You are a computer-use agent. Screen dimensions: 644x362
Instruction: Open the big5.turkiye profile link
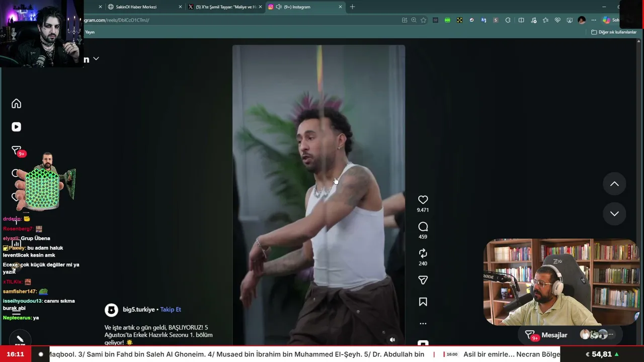coord(139,310)
